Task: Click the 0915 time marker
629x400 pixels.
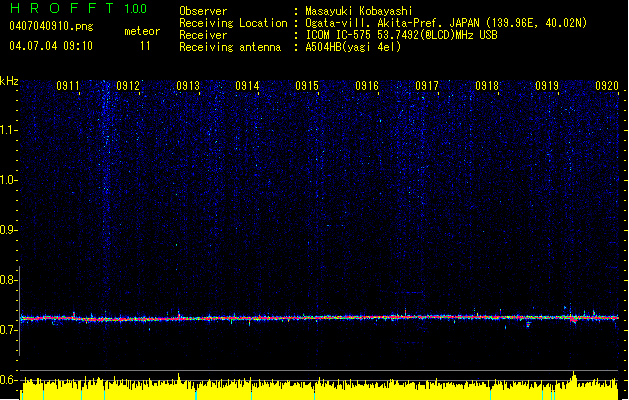Action: click(307, 86)
